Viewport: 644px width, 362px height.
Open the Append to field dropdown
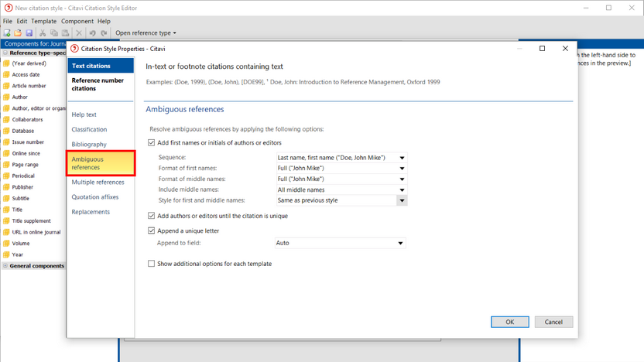340,243
